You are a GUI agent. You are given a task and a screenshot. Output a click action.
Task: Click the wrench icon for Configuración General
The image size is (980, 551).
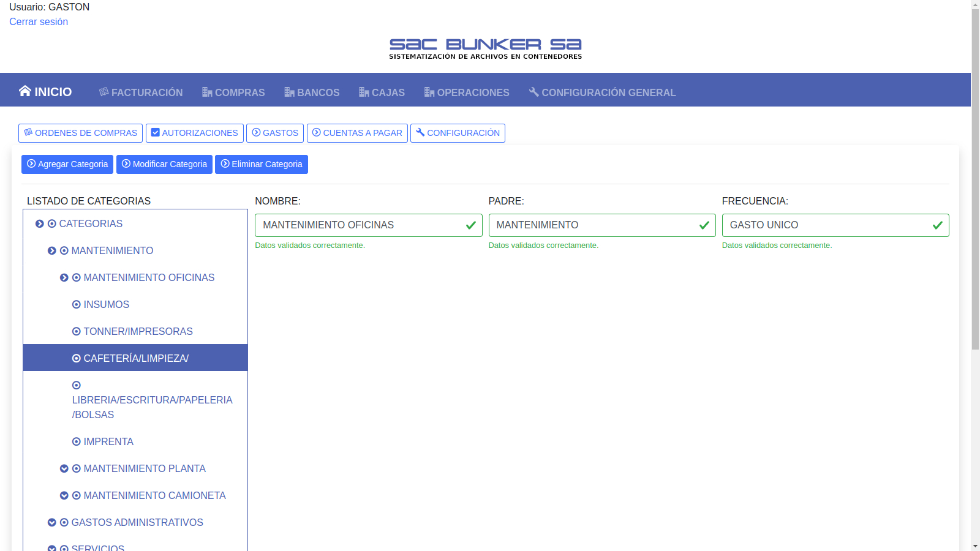point(534,92)
